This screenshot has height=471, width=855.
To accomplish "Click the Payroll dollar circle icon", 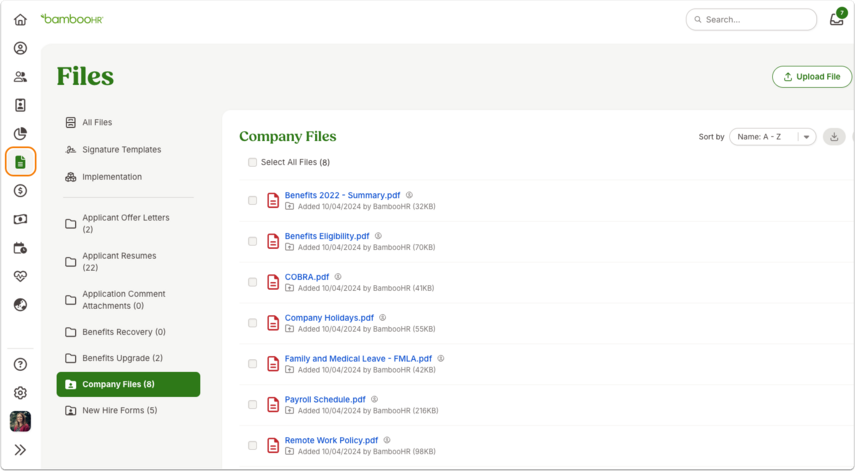I will pos(20,191).
